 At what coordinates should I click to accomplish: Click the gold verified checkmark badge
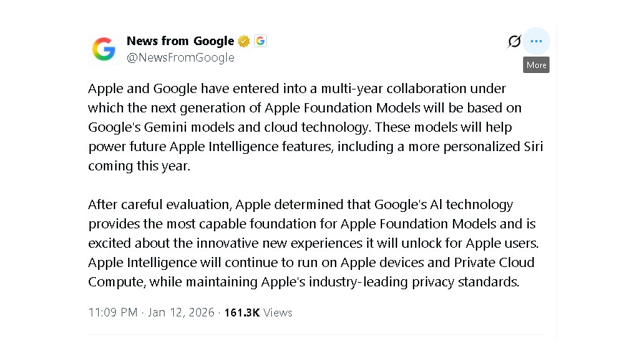(244, 41)
